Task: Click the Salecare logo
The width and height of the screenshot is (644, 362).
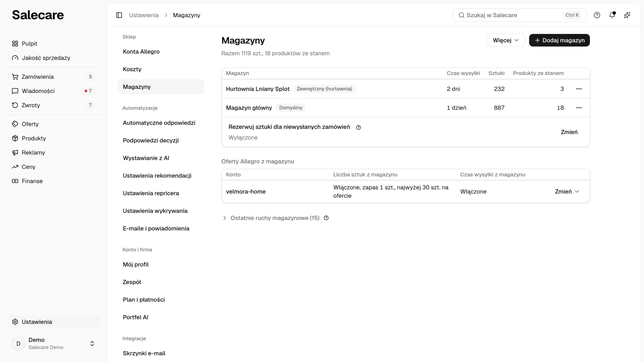Action: (x=38, y=15)
